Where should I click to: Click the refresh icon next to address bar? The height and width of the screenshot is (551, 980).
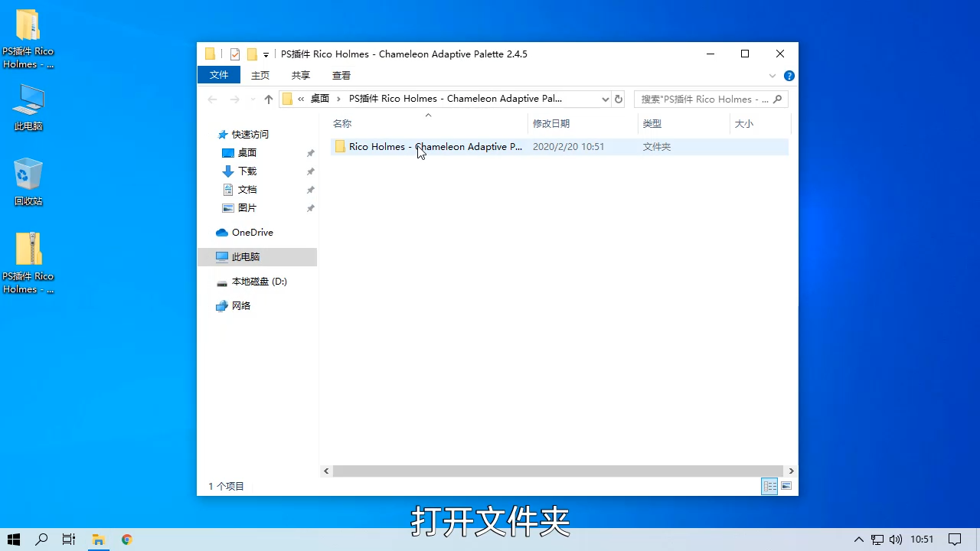(x=618, y=99)
